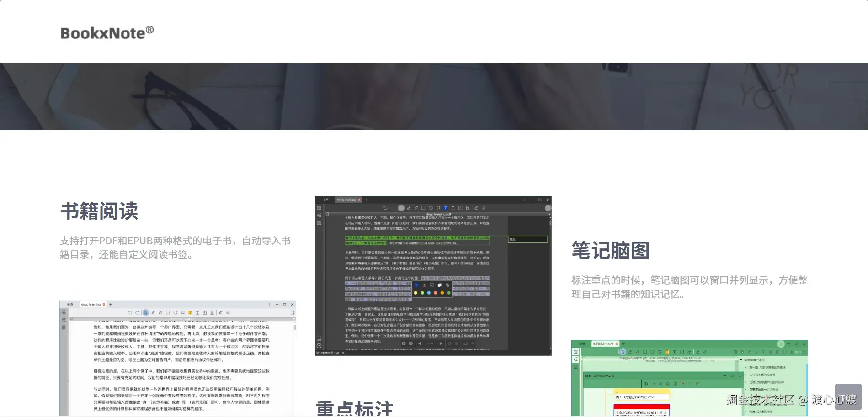
Task: Select the ellipse tool in the dark-theme toolbar
Action: (431, 208)
